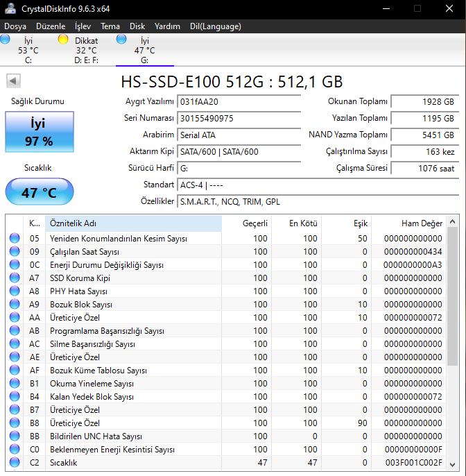Click the Çalışma Süresi value 1076 saat

(424, 168)
